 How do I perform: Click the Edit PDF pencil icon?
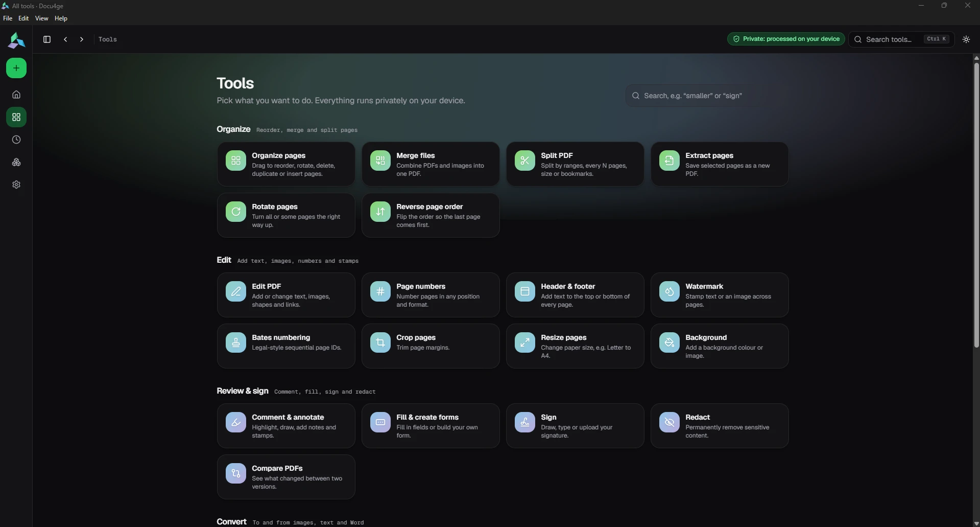tap(236, 291)
